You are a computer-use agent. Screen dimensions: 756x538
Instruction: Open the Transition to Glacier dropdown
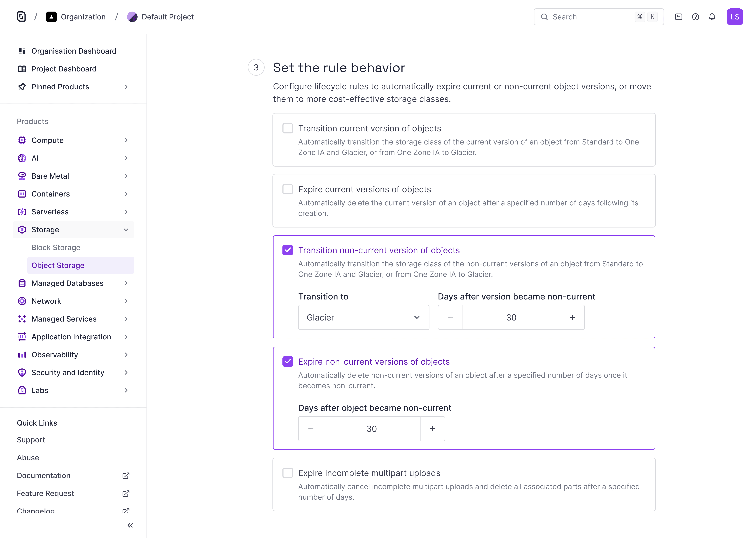(x=363, y=317)
